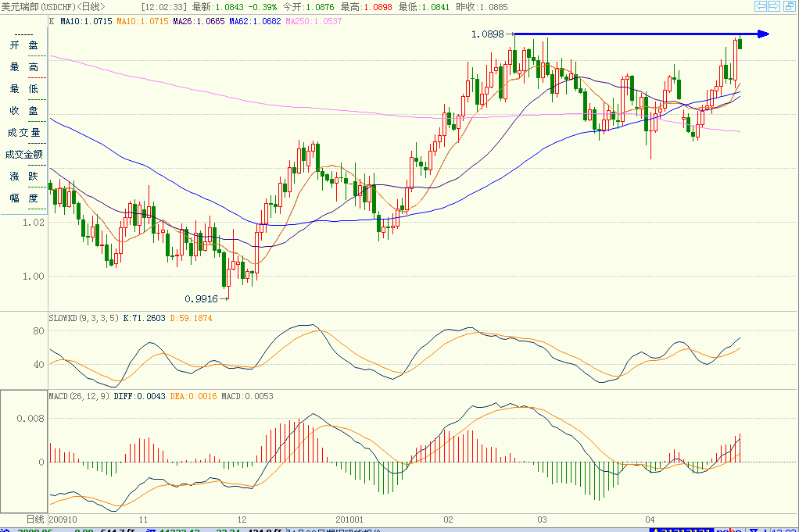
Task: Go to next instrument with right arrow icon
Action: 774,6
